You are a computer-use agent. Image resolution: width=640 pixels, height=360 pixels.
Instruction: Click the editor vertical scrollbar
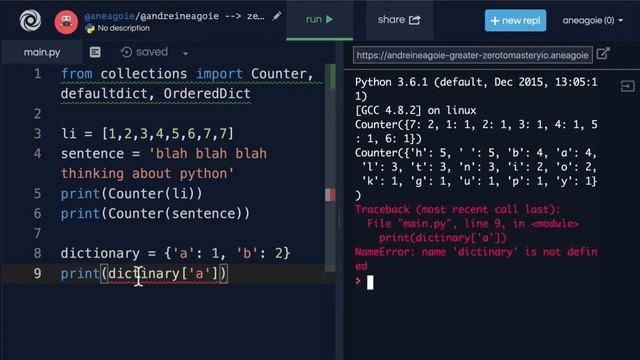(x=330, y=167)
